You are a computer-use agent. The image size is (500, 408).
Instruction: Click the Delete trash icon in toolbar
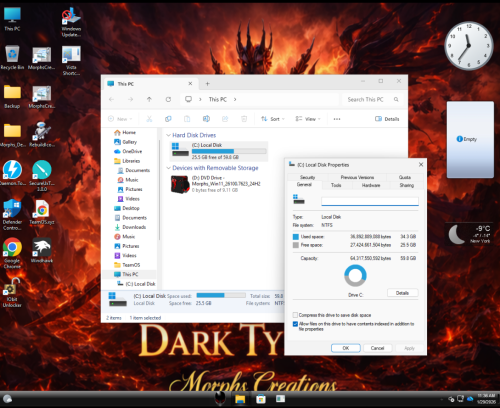[x=244, y=119]
